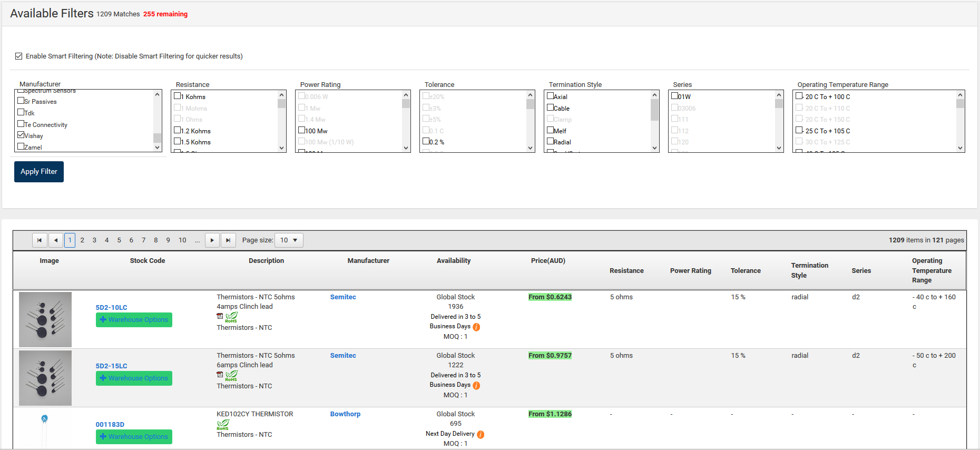Go to the first page of results
The image size is (980, 450).
click(x=40, y=240)
